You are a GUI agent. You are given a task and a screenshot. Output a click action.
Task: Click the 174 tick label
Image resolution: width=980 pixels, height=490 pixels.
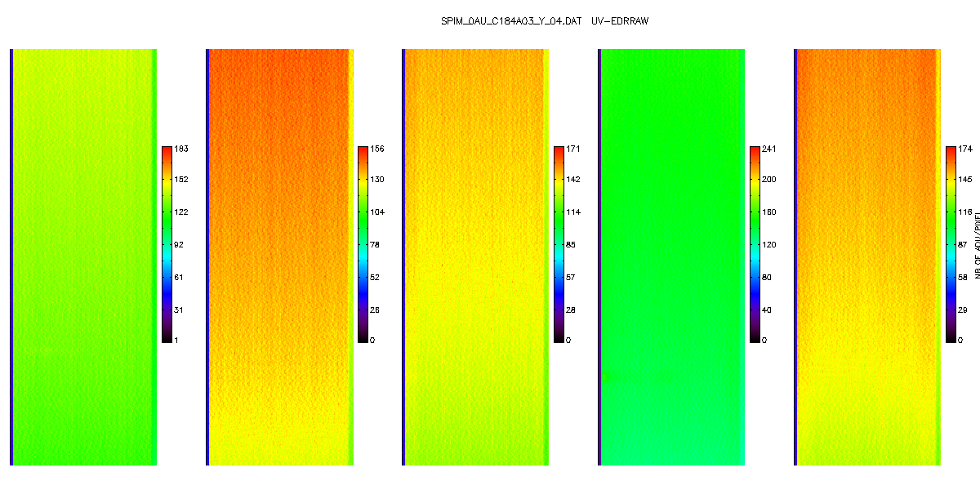966,149
